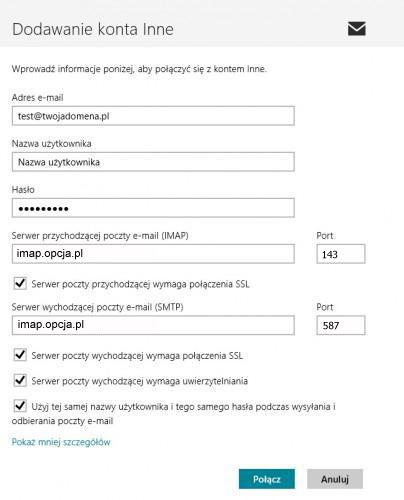Collapse details via Pokaż mniej szczegółów
Image resolution: width=404 pixels, height=500 pixels.
(61, 442)
